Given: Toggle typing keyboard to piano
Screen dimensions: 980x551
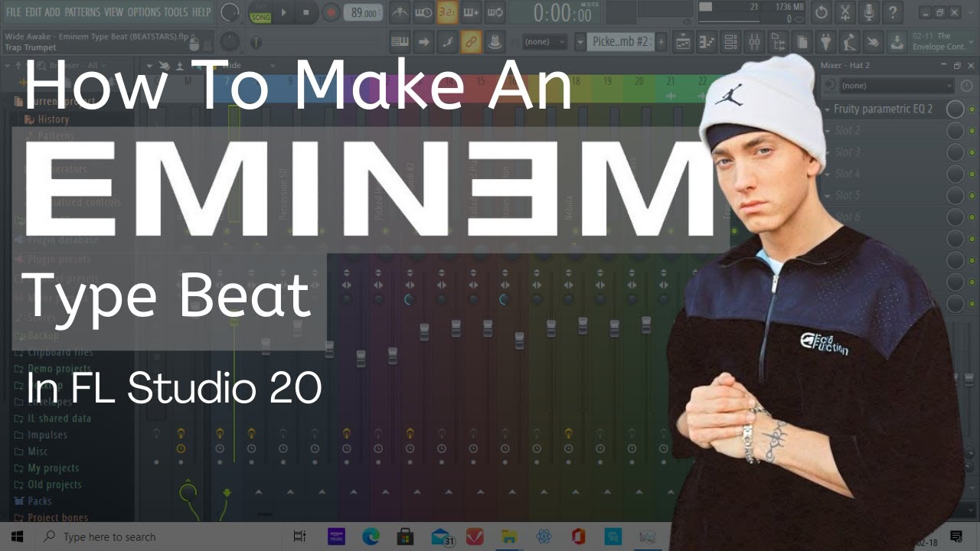Looking at the screenshot, I should (x=400, y=41).
